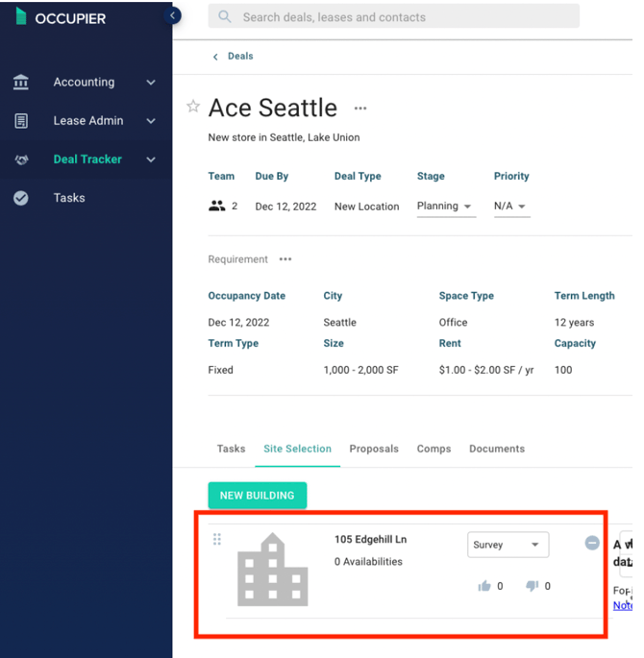This screenshot has width=644, height=658.
Task: Open the ellipsis menu beside Ace Seattle
Action: (360, 109)
